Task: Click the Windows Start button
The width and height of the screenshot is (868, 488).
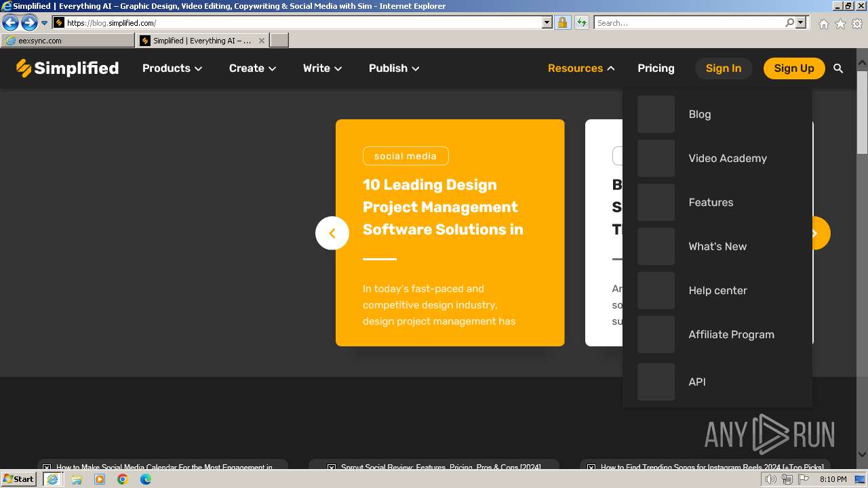Action: [19, 479]
